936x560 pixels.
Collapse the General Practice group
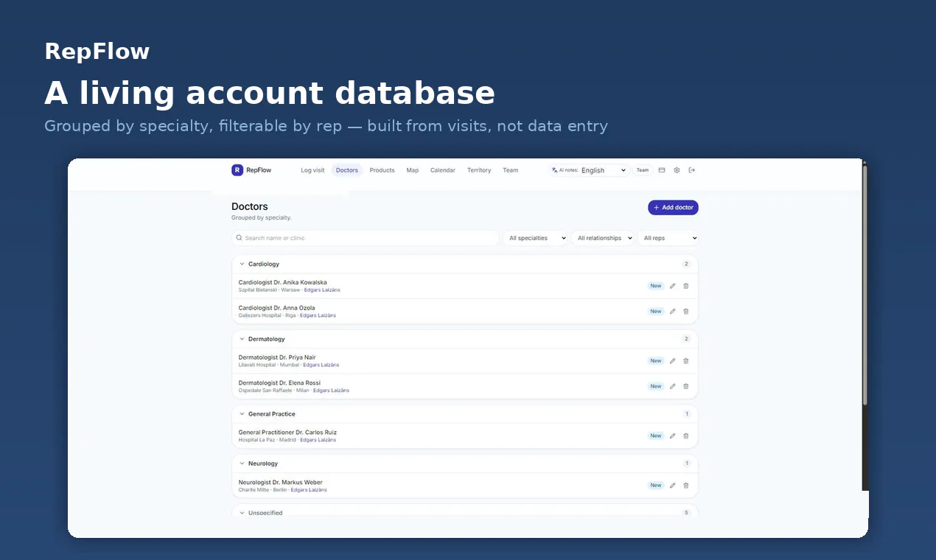242,414
